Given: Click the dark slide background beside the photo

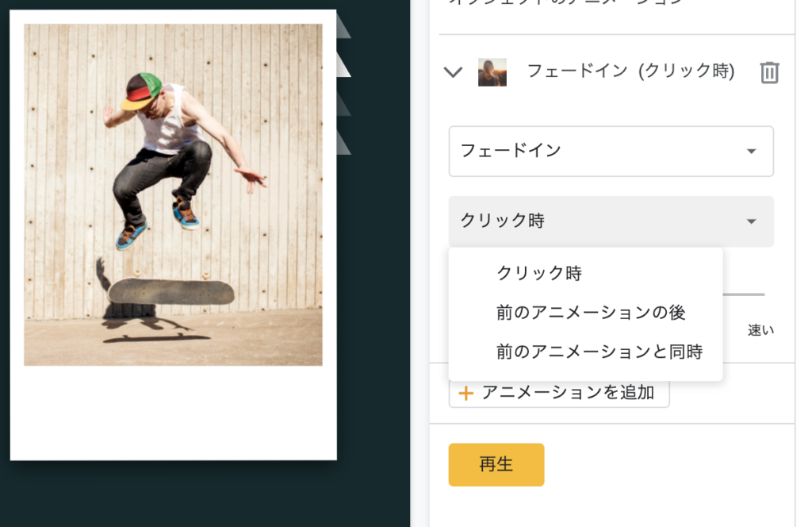Looking at the screenshot, I should 373,311.
